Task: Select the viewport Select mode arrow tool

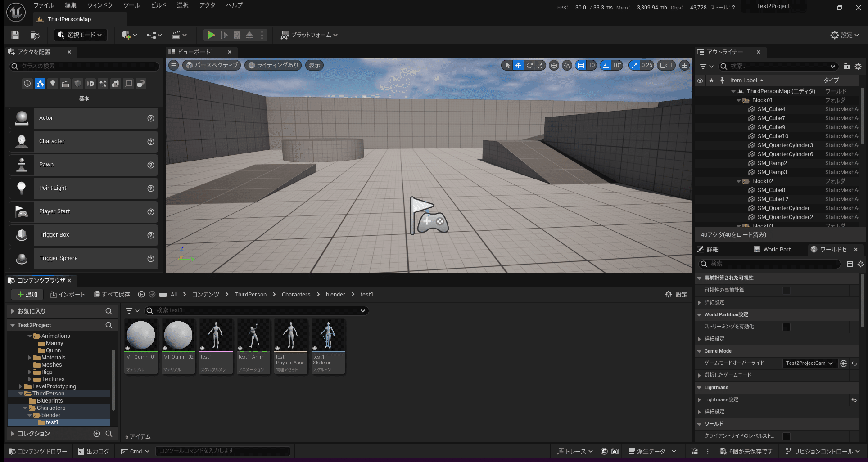Action: (507, 65)
